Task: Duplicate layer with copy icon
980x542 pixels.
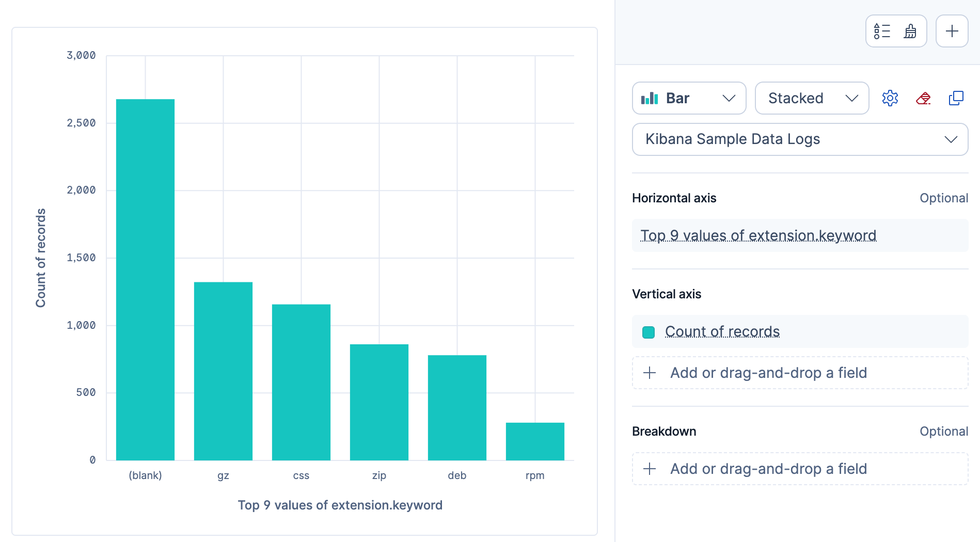Action: pyautogui.click(x=956, y=98)
